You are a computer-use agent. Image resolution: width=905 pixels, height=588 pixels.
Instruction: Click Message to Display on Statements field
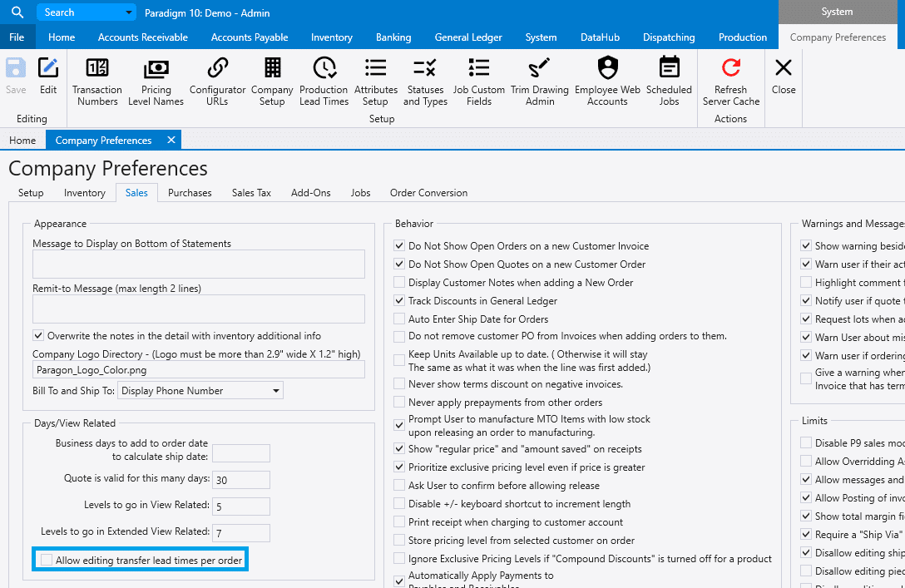[x=199, y=264]
